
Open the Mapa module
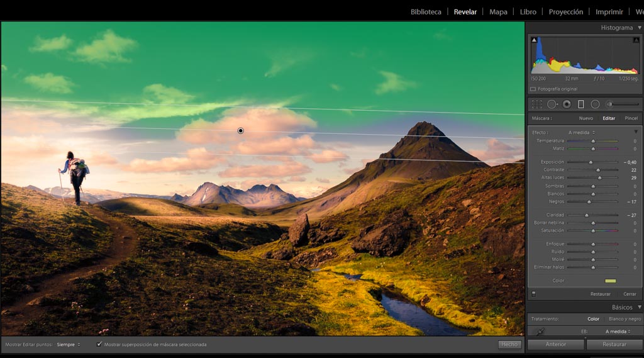pos(498,12)
